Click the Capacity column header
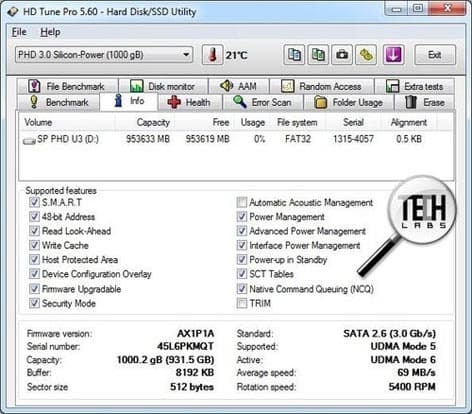The width and height of the screenshot is (472, 414). [x=153, y=122]
